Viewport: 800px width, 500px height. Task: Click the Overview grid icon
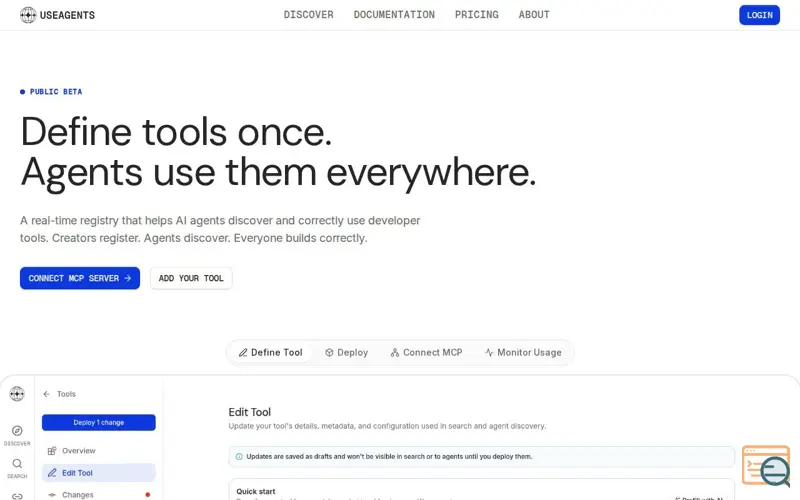[52, 451]
